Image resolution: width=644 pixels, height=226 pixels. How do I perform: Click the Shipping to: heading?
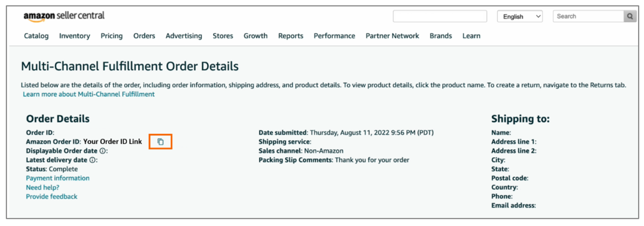coord(521,119)
